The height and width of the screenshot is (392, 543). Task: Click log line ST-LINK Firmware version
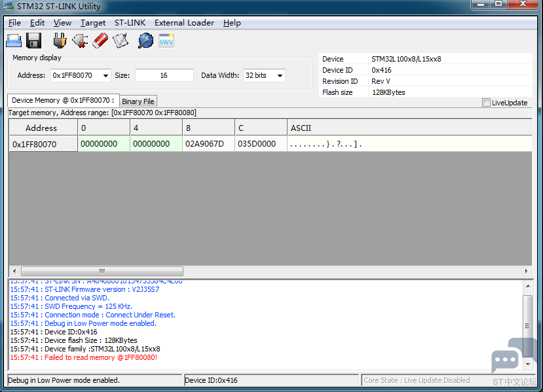(x=84, y=289)
